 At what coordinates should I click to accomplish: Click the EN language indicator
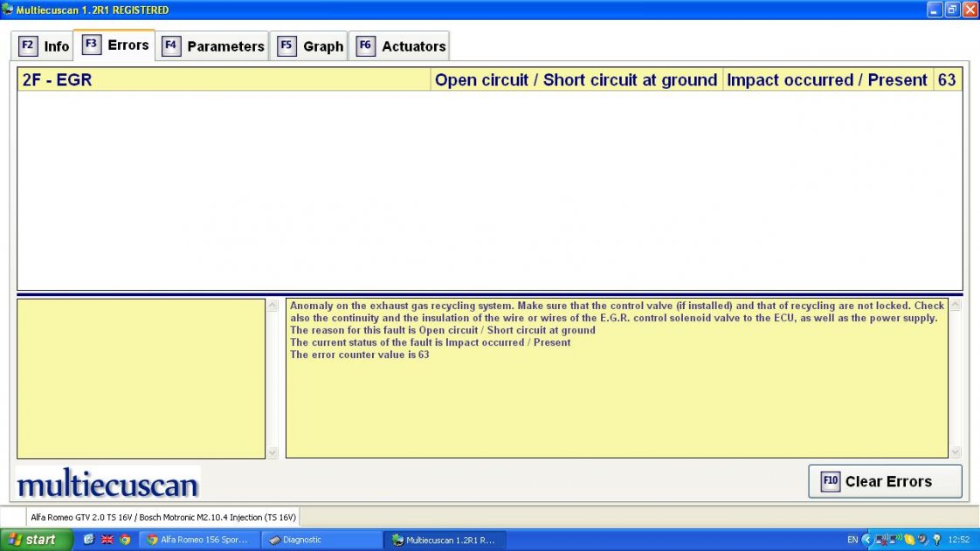[x=852, y=540]
